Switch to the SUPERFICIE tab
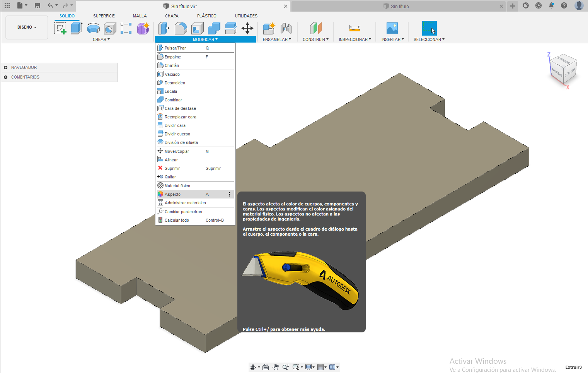Screen dimensions: 588x373 (104, 16)
